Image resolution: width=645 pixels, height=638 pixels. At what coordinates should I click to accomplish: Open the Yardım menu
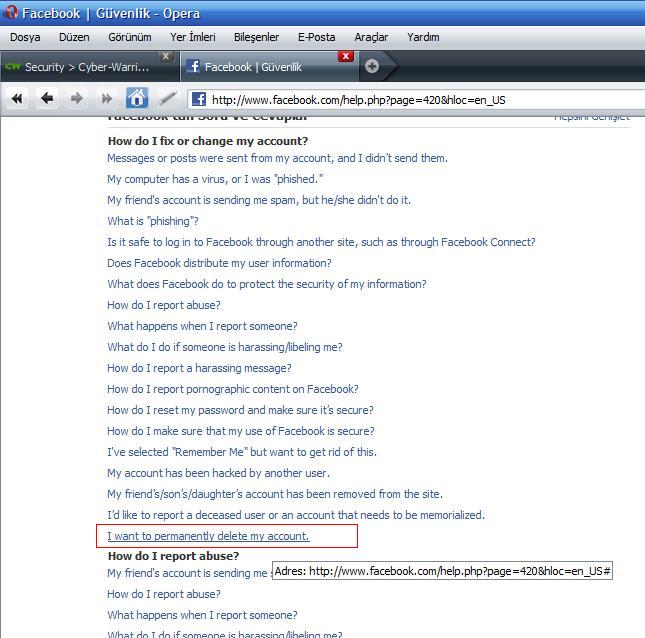(423, 37)
